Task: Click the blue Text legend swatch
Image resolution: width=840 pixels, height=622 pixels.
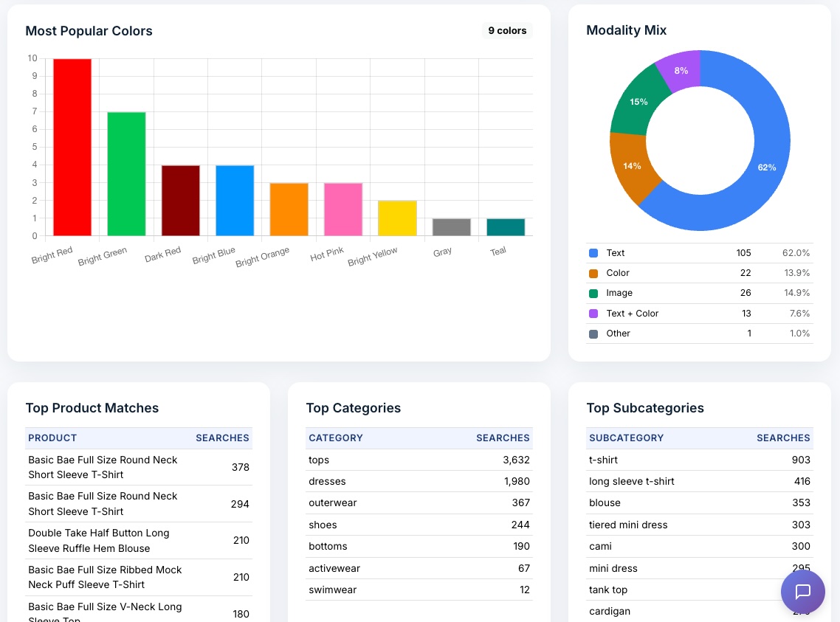Action: (x=593, y=253)
